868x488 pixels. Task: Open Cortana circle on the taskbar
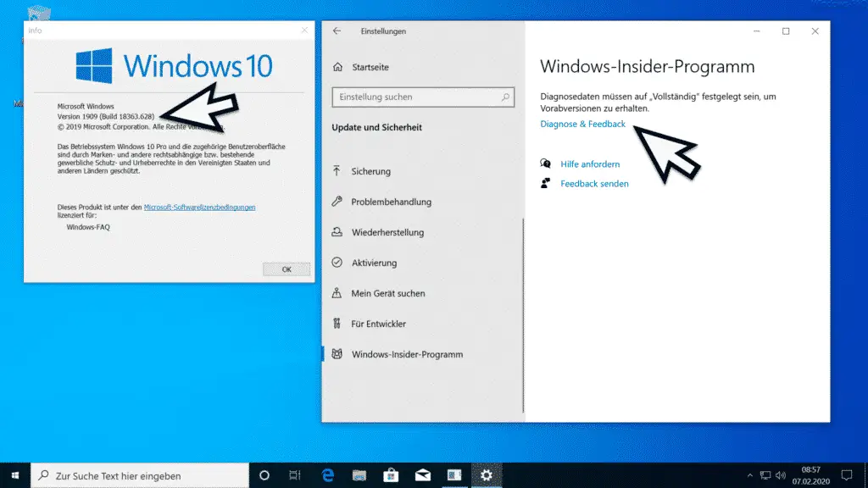coord(264,475)
